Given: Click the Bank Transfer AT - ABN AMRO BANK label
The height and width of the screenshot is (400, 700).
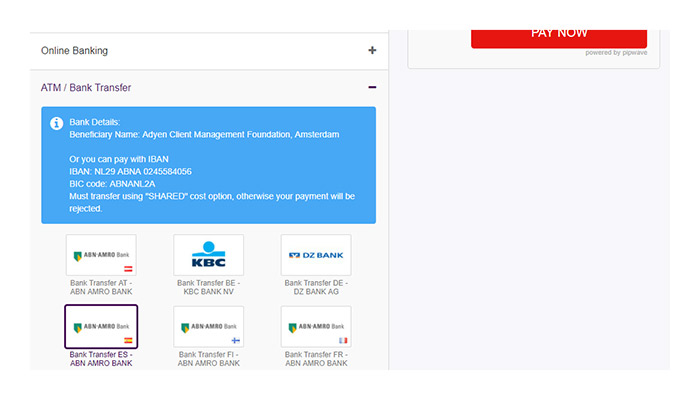Looking at the screenshot, I should (x=101, y=287).
